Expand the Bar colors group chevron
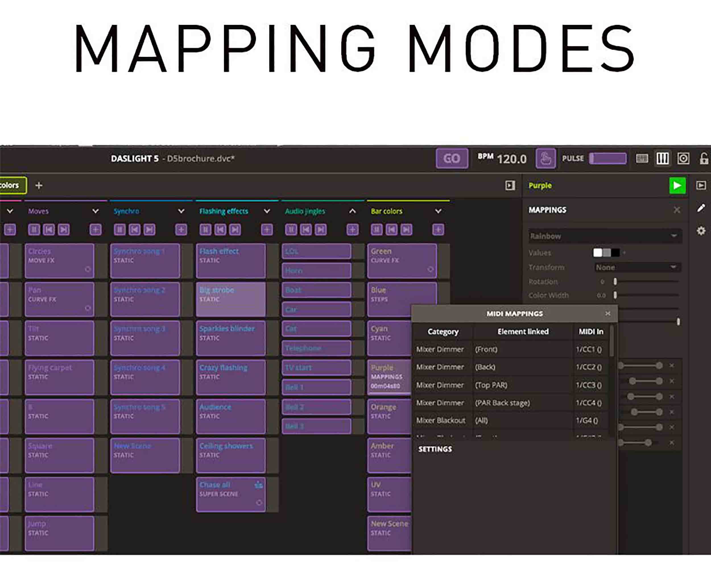 point(438,211)
